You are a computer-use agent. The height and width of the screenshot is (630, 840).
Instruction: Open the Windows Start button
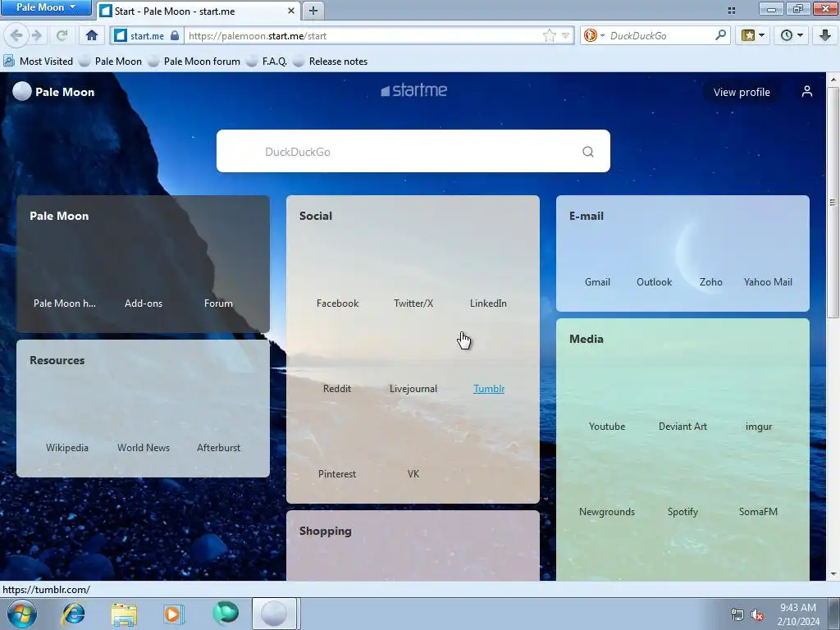pos(21,614)
